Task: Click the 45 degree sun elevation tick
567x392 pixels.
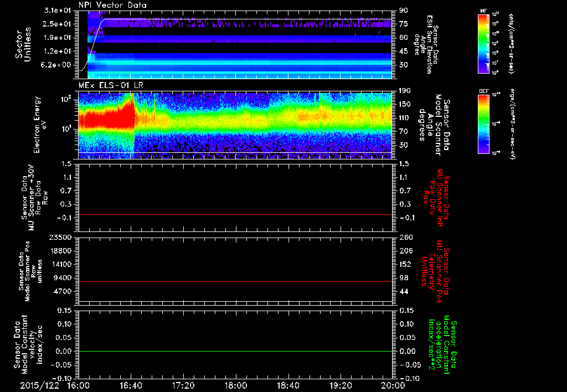Action: click(404, 51)
